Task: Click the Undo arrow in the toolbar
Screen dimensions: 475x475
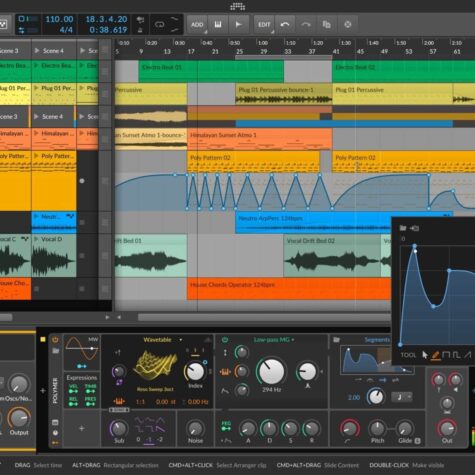Action: click(x=285, y=24)
